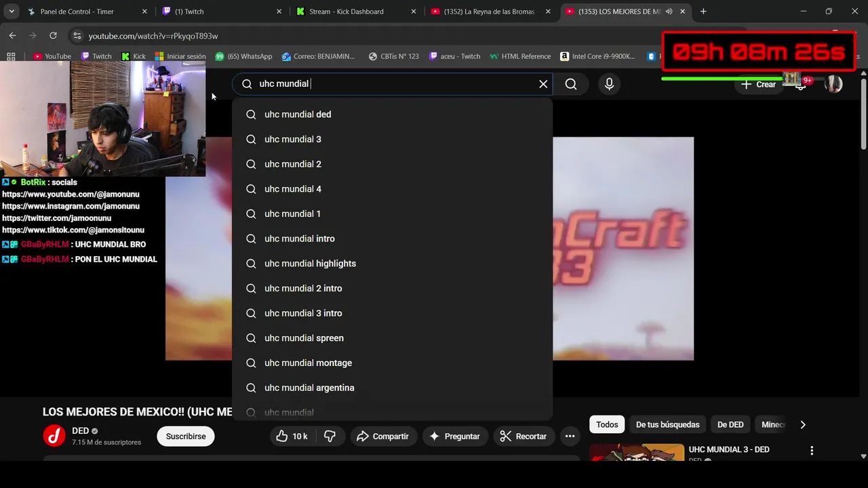Select suggestion uhc mundial spreen

pyautogui.click(x=392, y=338)
